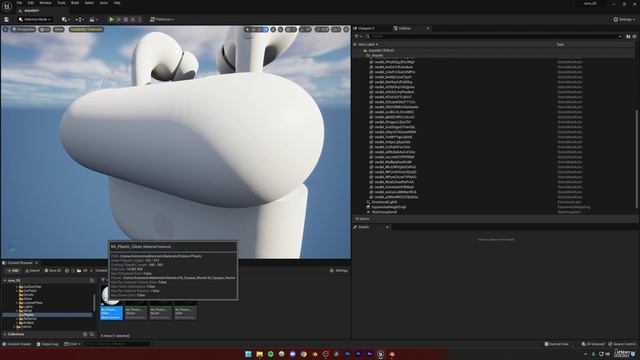The image size is (640, 360).
Task: Open the Cinematics clapperboard icon menu
Action: click(93, 20)
